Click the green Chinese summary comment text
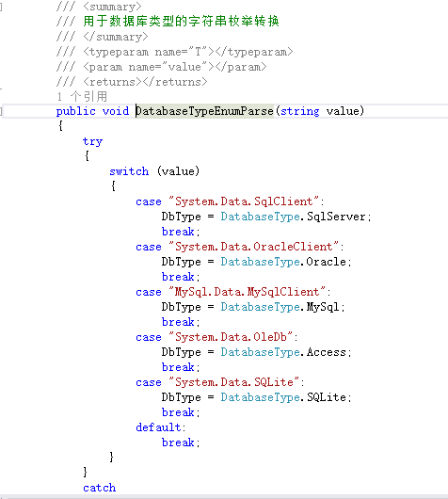Screen dimensions: 448x499 coord(181,22)
